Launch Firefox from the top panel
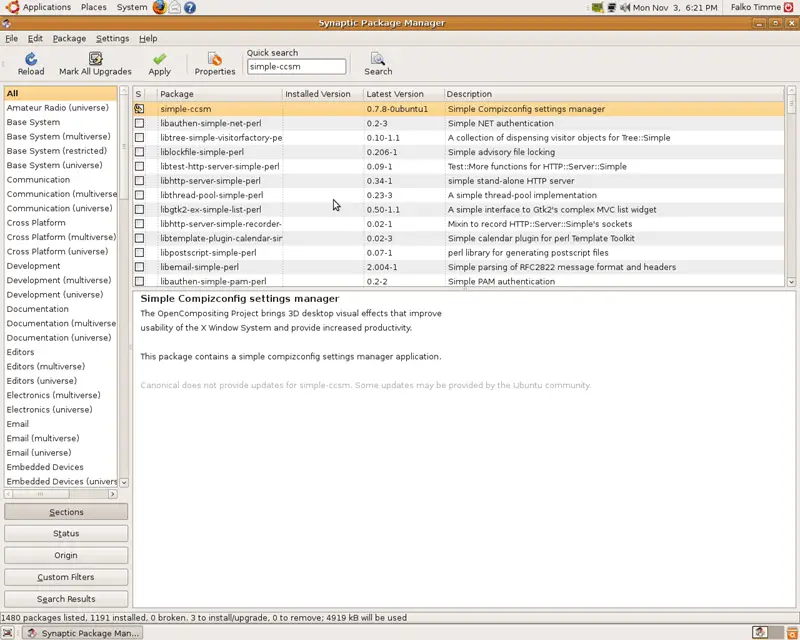This screenshot has width=800, height=640. (x=160, y=7)
